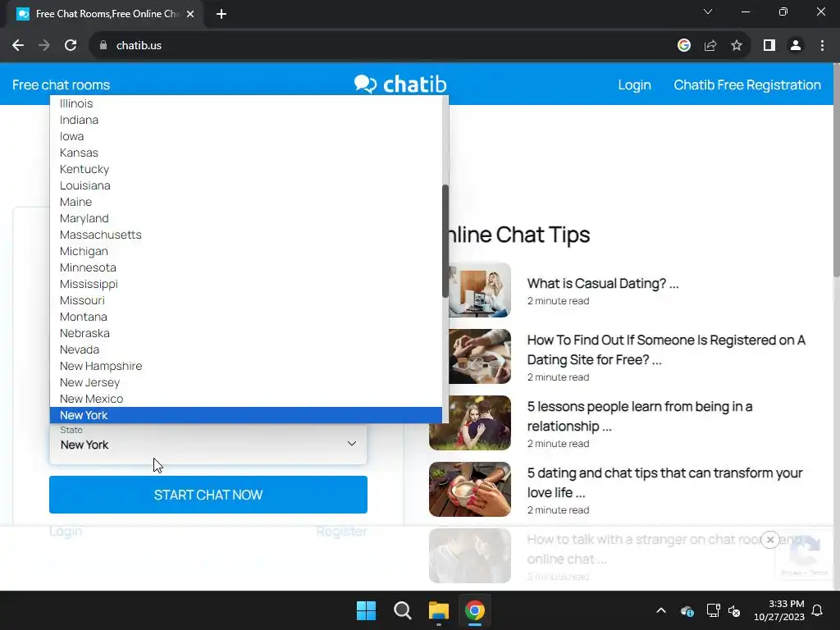Image resolution: width=840 pixels, height=630 pixels.
Task: Open What is Casual Dating article
Action: [x=603, y=283]
